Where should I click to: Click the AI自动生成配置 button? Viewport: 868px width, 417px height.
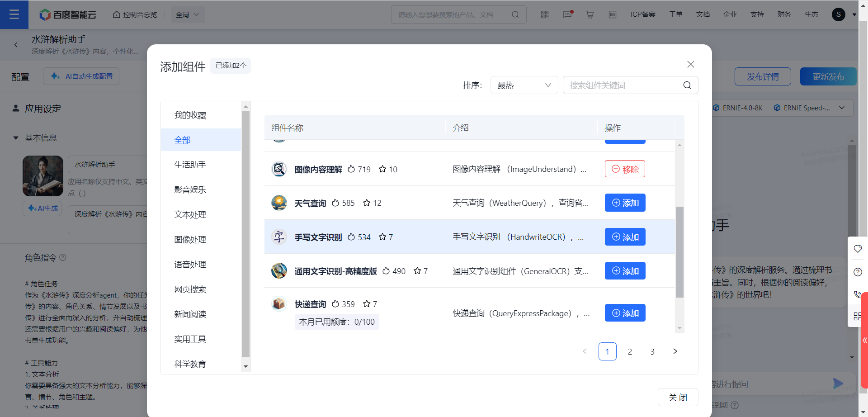coord(81,76)
